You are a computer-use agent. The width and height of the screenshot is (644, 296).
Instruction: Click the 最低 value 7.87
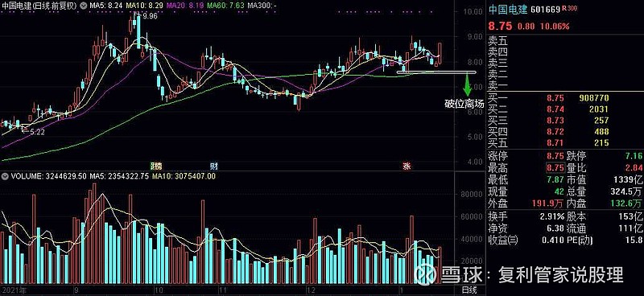(x=555, y=180)
